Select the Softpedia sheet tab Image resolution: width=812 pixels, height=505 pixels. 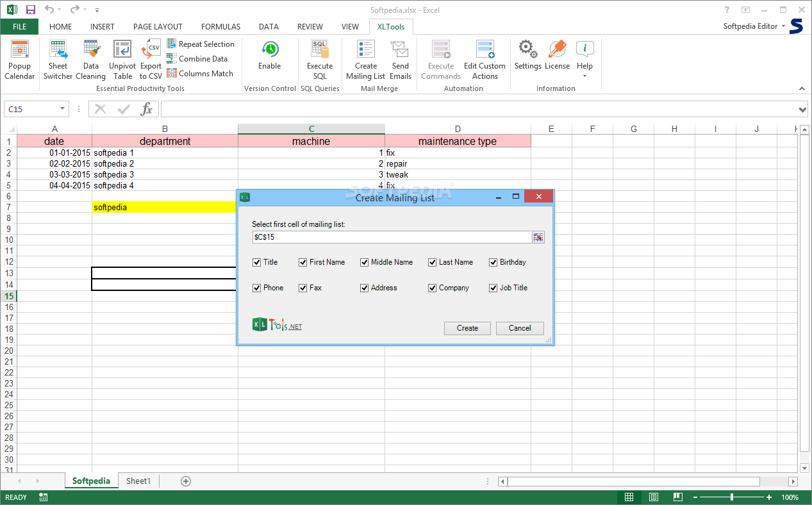[x=91, y=481]
